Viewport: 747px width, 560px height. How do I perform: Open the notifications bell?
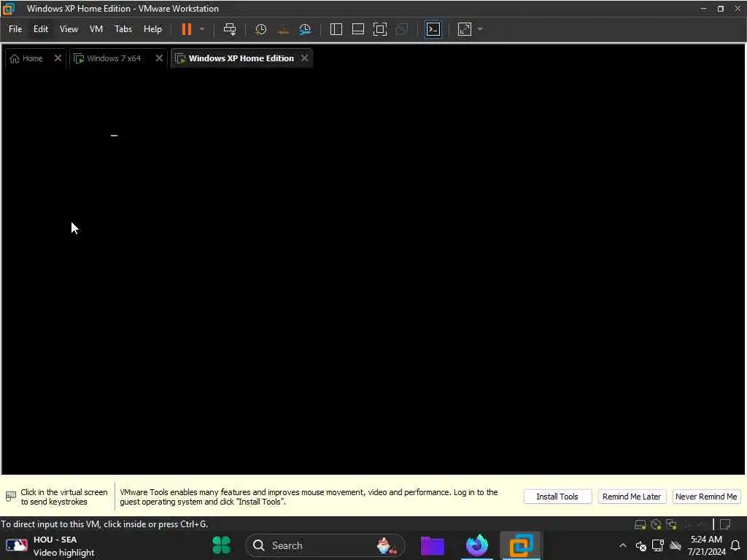(x=735, y=545)
